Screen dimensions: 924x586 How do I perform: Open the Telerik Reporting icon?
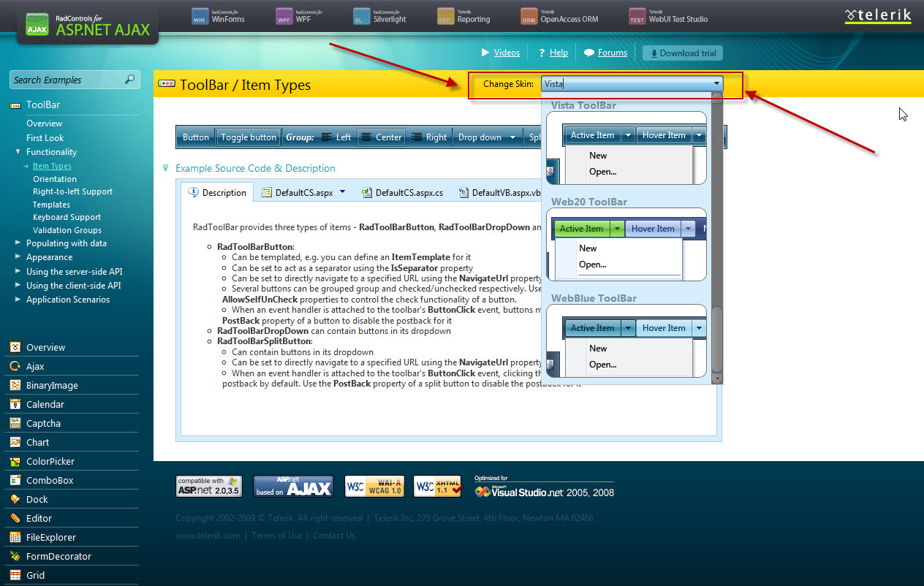coord(446,16)
